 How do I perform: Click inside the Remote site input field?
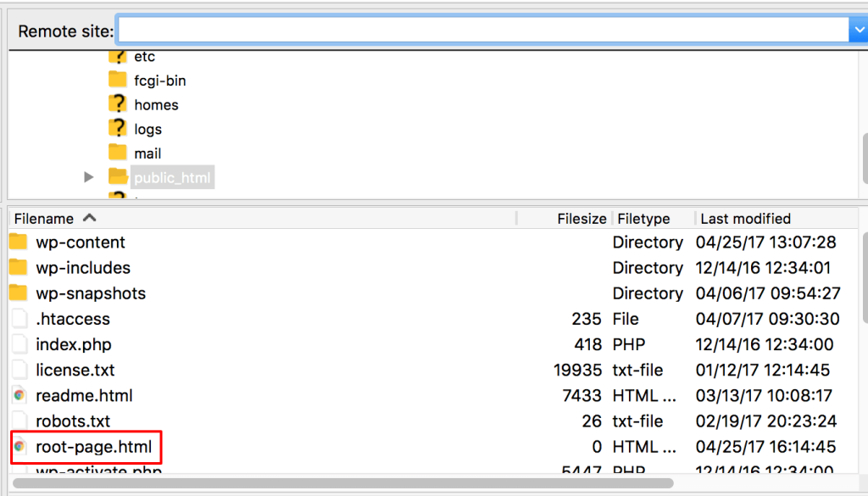483,28
